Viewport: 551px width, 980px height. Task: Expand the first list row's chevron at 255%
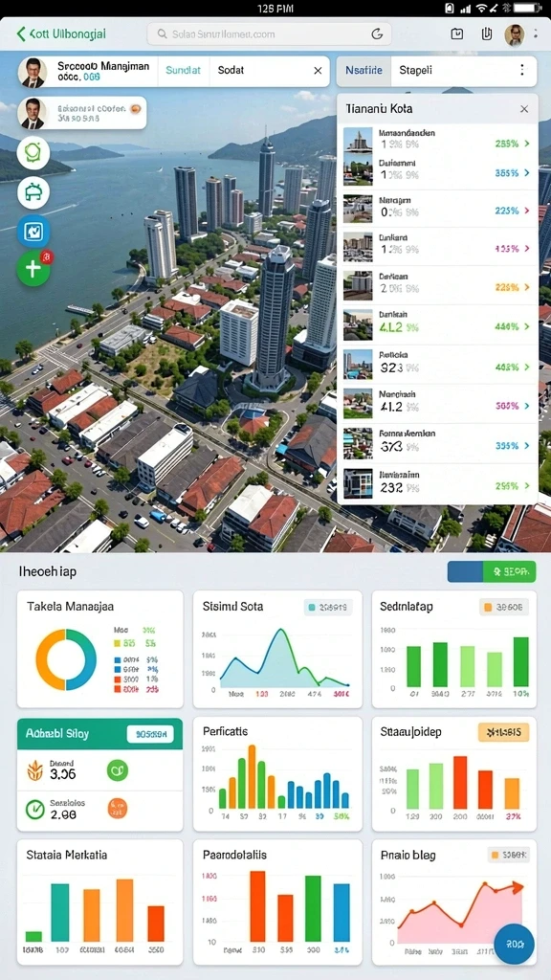click(527, 144)
